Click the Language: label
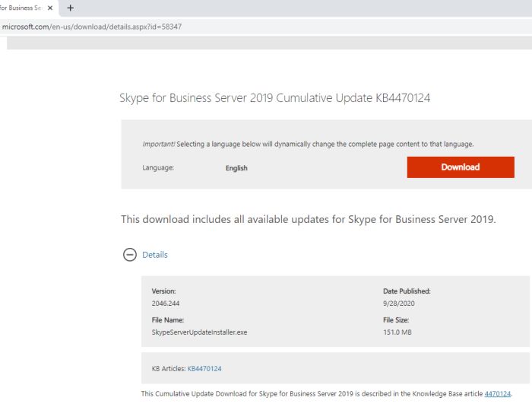 tap(158, 167)
